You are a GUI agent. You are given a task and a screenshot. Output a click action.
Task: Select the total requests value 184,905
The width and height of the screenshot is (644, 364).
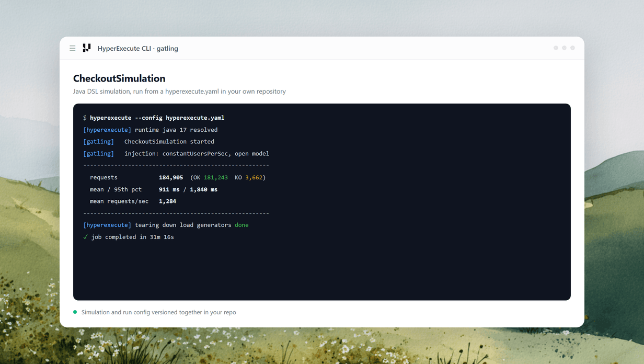click(171, 177)
